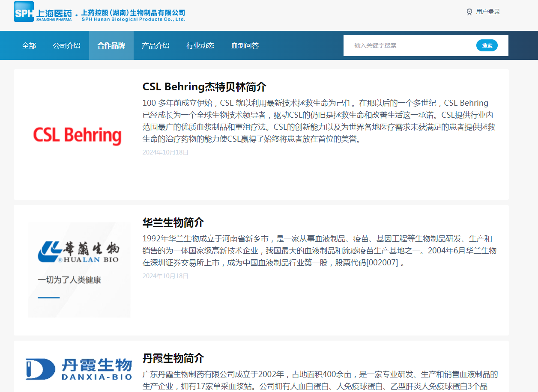Click the 搜索 button
This screenshot has width=538, height=392.
(487, 45)
